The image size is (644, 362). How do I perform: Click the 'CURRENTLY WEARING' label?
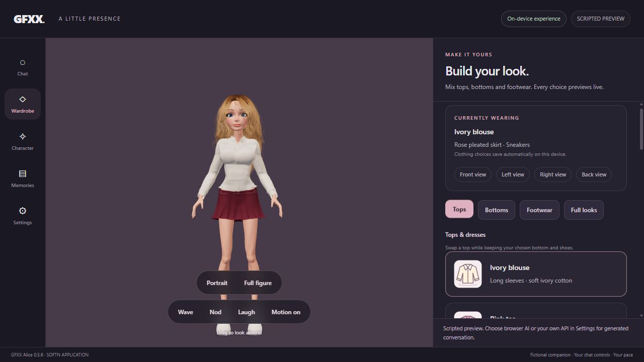click(487, 118)
